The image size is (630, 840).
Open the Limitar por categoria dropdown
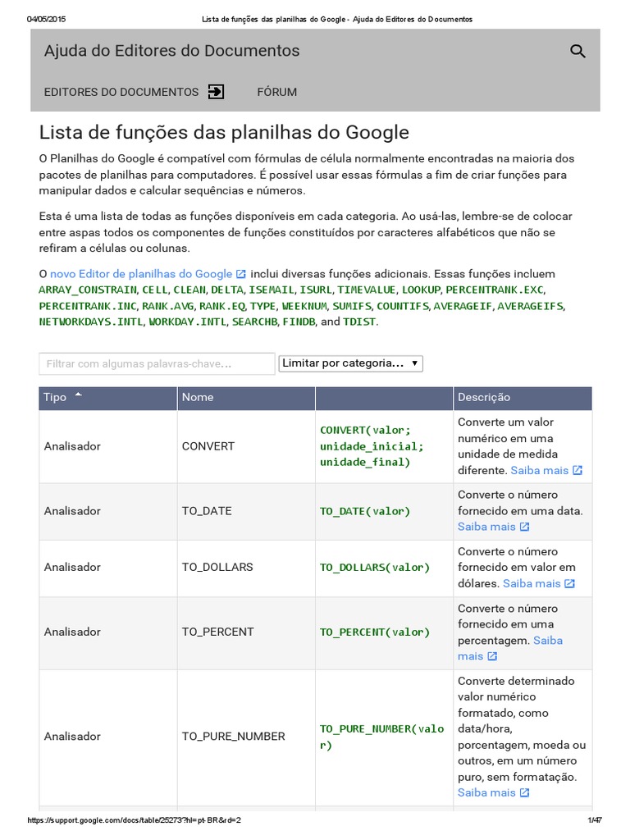coord(351,363)
